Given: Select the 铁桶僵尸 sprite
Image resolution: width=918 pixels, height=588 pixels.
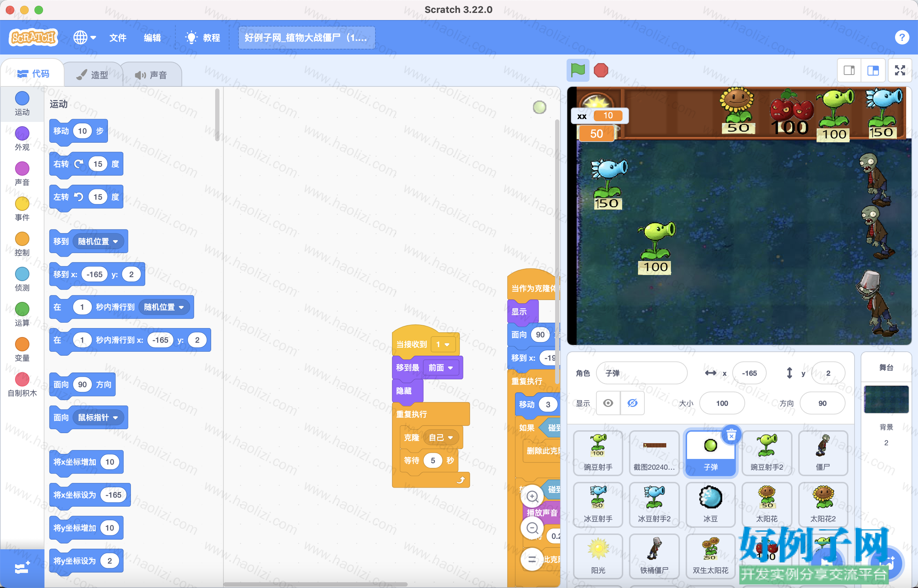Looking at the screenshot, I should [x=654, y=556].
